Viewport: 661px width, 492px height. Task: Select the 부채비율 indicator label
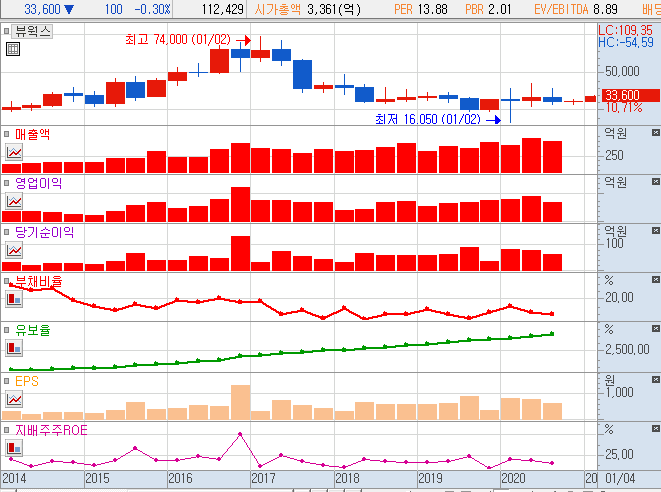pos(38,281)
